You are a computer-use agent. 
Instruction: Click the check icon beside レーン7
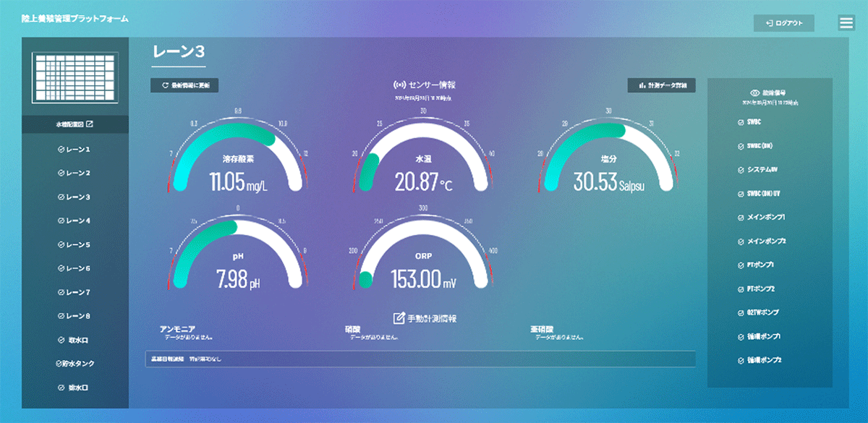61,292
